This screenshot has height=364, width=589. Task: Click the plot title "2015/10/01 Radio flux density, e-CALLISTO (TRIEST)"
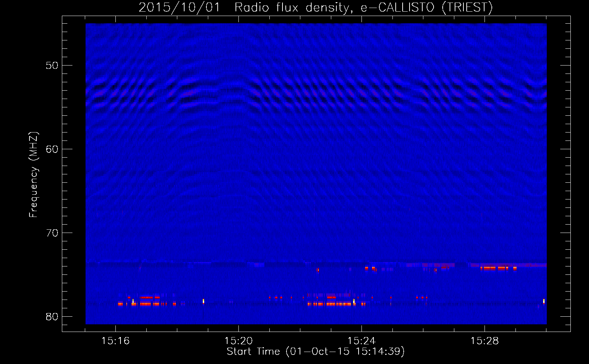coord(316,7)
